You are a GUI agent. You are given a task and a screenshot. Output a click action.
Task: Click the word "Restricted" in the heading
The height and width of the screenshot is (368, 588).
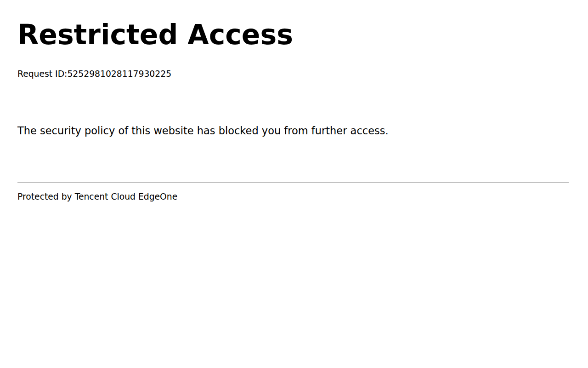point(97,35)
